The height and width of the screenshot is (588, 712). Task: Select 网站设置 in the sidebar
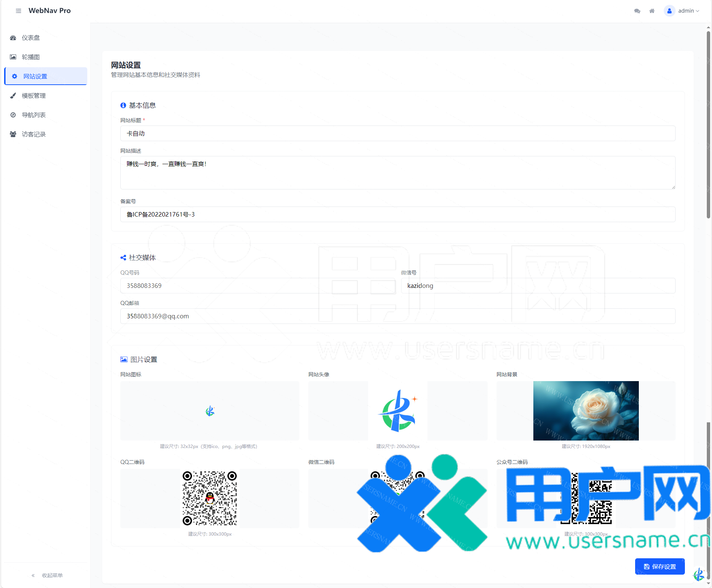(x=35, y=76)
